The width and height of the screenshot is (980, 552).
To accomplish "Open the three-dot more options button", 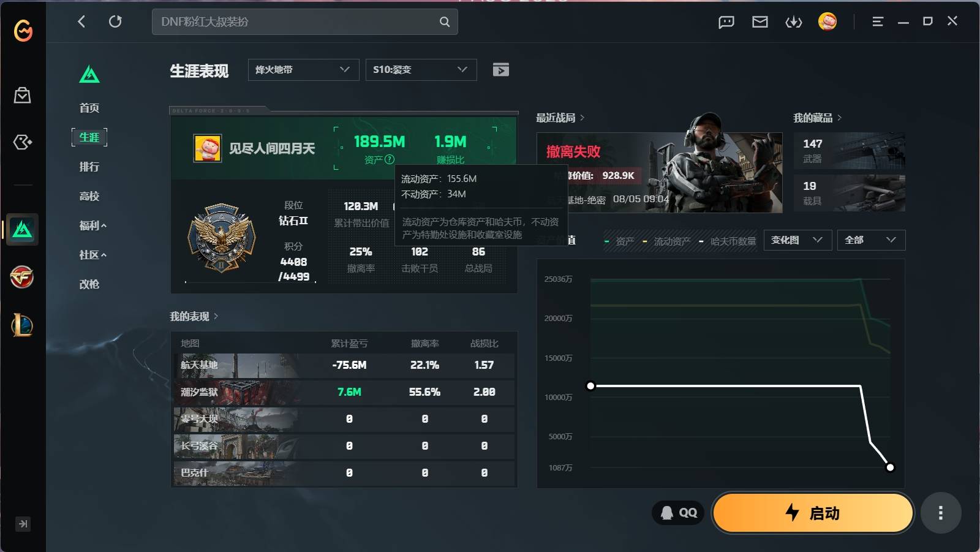I will [x=941, y=513].
